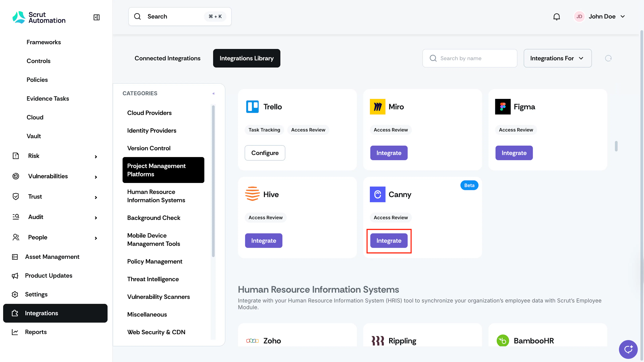Select the Miro logo icon
The width and height of the screenshot is (644, 362).
pos(378,107)
